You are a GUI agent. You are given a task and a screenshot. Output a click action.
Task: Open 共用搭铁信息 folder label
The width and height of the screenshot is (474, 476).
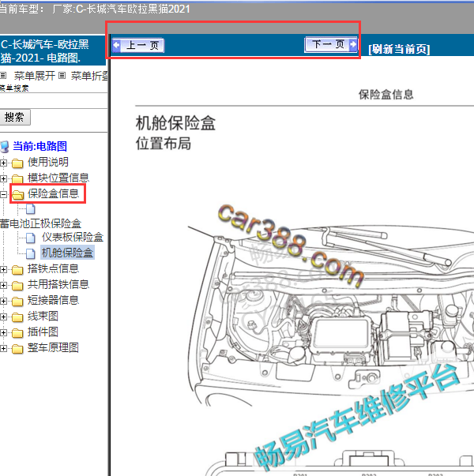(x=58, y=284)
